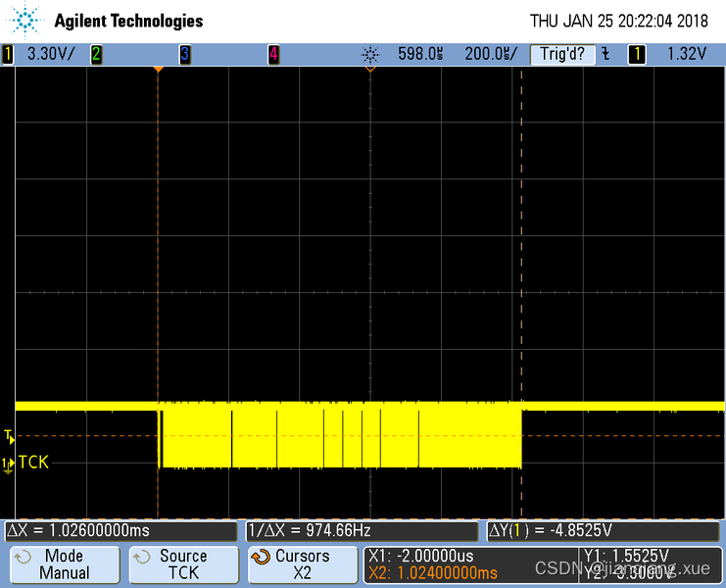This screenshot has width=726, height=588.
Task: Click the 1/ΔX = 974.66Hz readout
Action: [x=362, y=530]
